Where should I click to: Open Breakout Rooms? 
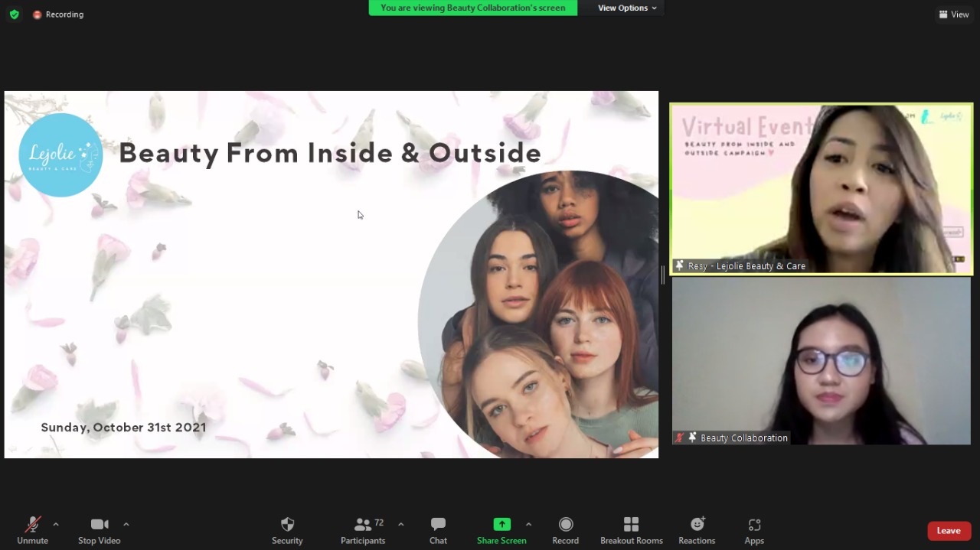631,525
